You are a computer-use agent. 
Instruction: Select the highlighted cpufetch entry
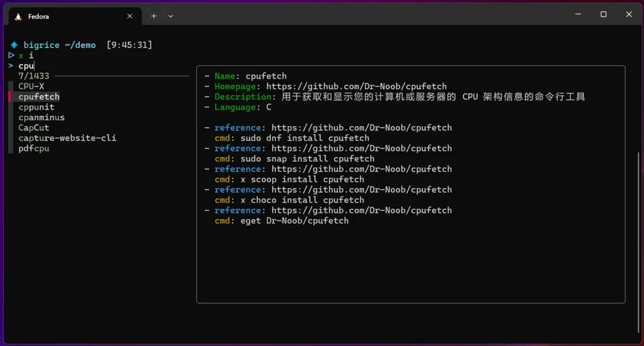[39, 97]
